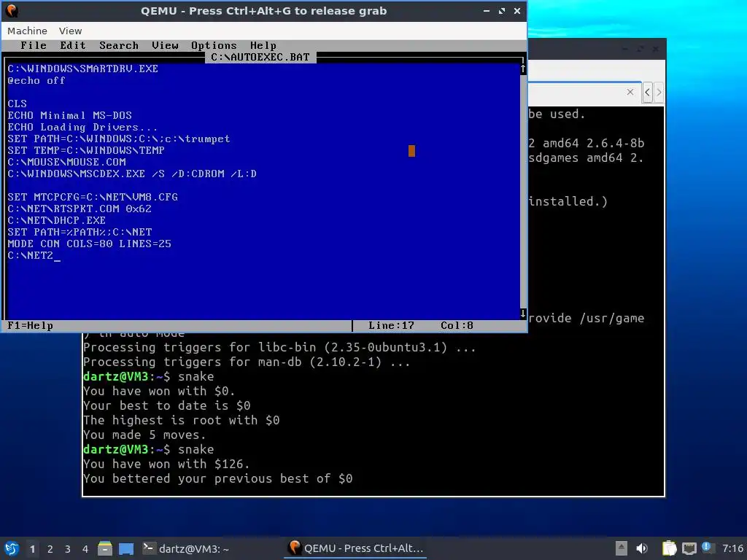Open clipboard manager tray icon
This screenshot has width=747, height=560.
click(669, 548)
